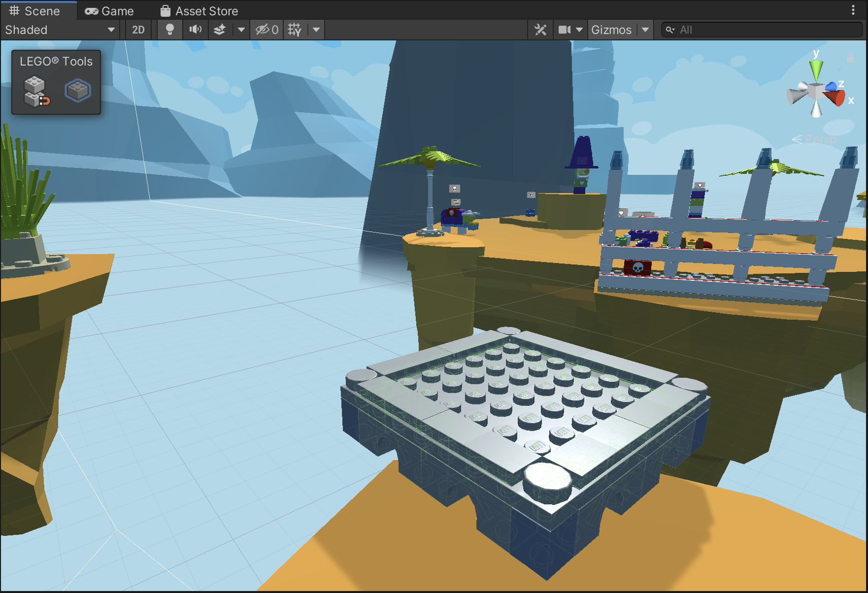Select the red skull crate in the scene
Viewport: 868px width, 593px height.
[x=638, y=267]
